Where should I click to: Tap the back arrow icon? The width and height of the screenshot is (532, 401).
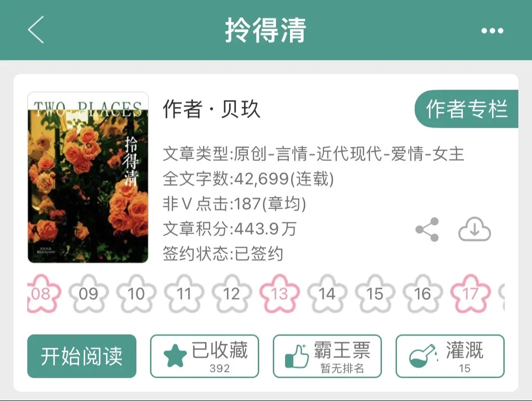[35, 30]
